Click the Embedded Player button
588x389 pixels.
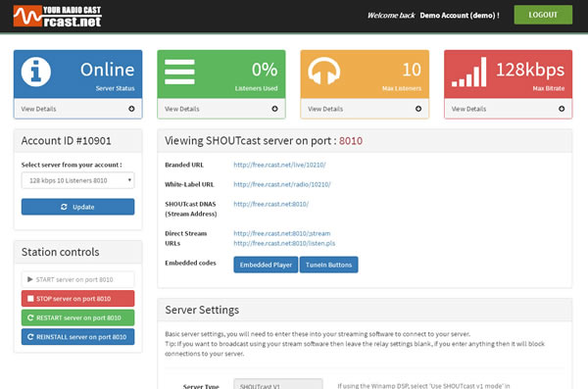266,265
